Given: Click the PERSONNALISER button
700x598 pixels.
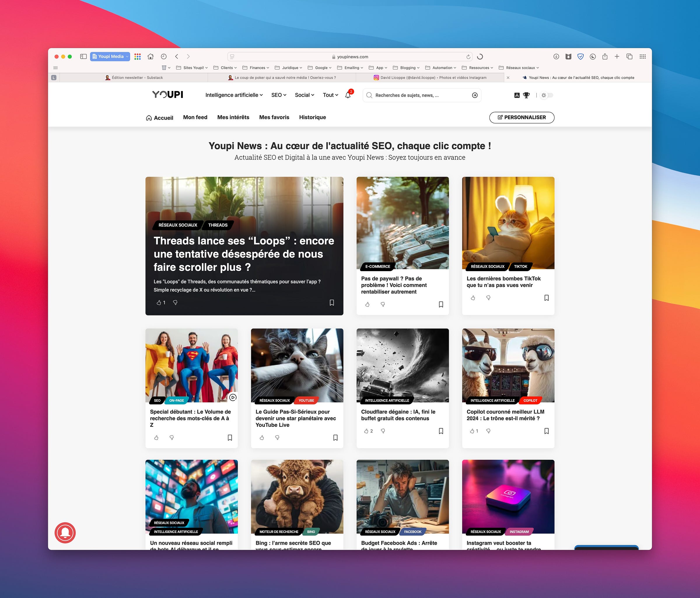Looking at the screenshot, I should point(521,118).
